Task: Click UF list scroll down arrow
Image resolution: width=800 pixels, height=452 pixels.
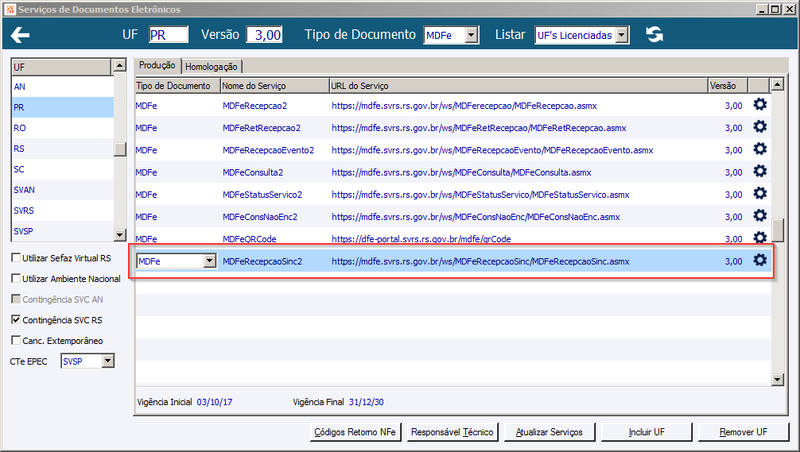Action: [x=119, y=235]
